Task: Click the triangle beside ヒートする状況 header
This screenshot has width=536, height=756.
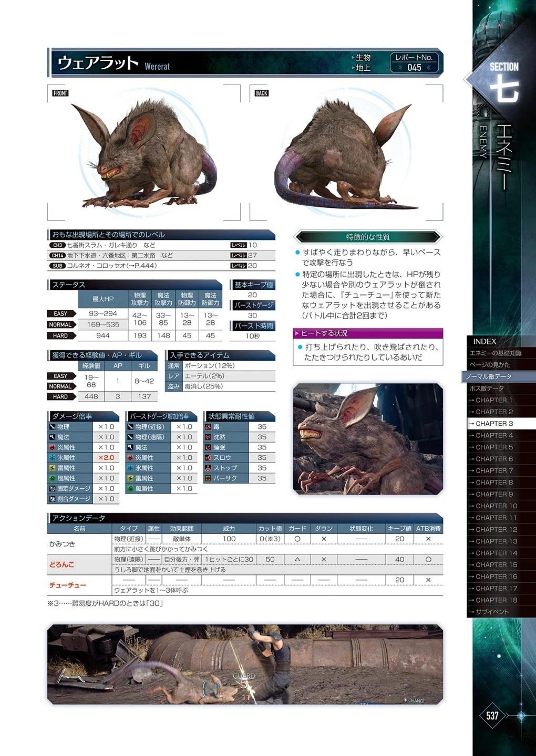Action: pos(297,333)
